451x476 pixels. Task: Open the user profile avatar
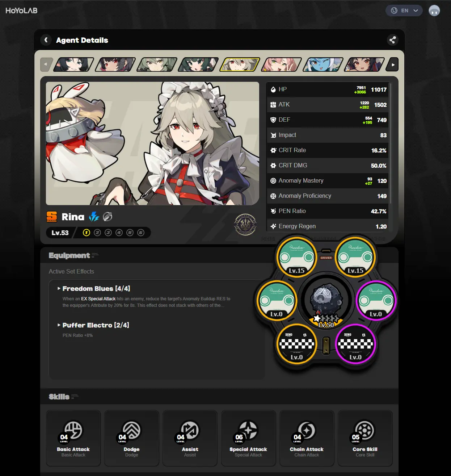434,11
